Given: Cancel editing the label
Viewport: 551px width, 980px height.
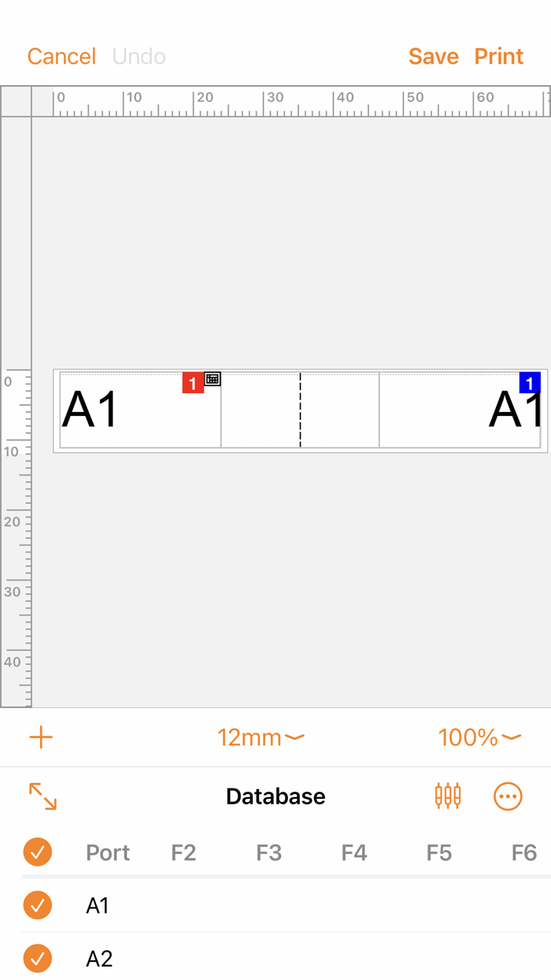Looking at the screenshot, I should coord(61,56).
